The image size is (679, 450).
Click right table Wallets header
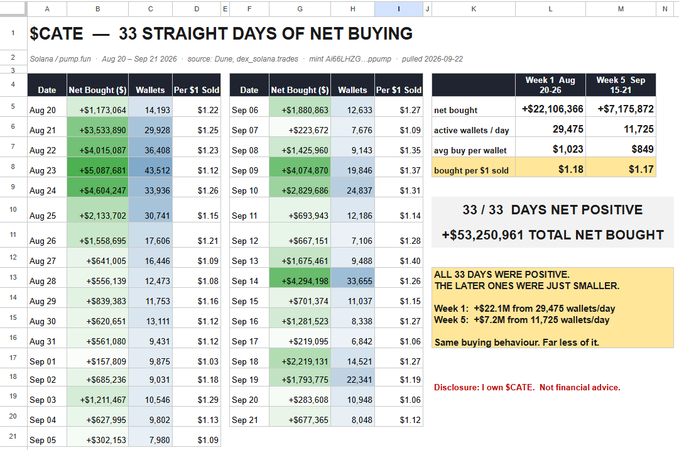coord(352,85)
